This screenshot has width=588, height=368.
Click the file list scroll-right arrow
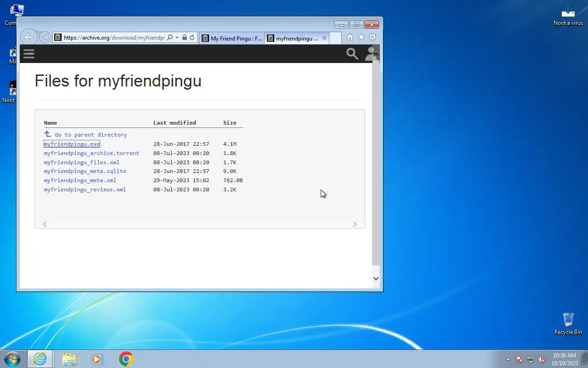click(x=355, y=224)
